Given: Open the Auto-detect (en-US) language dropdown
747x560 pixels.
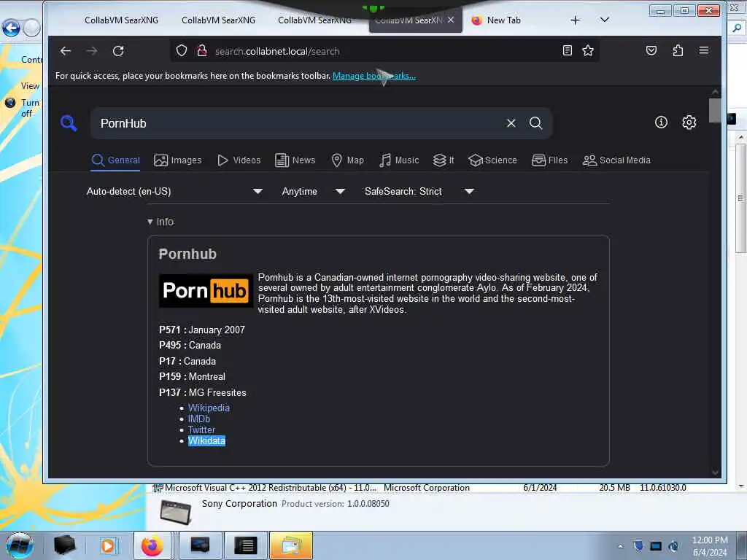Looking at the screenshot, I should (174, 192).
